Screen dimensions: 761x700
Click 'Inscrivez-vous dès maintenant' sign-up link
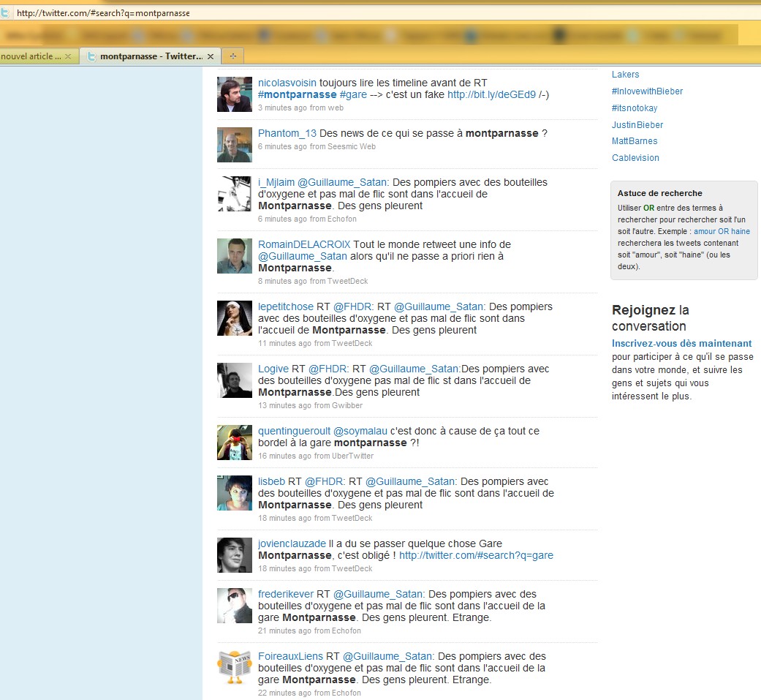[x=681, y=344]
